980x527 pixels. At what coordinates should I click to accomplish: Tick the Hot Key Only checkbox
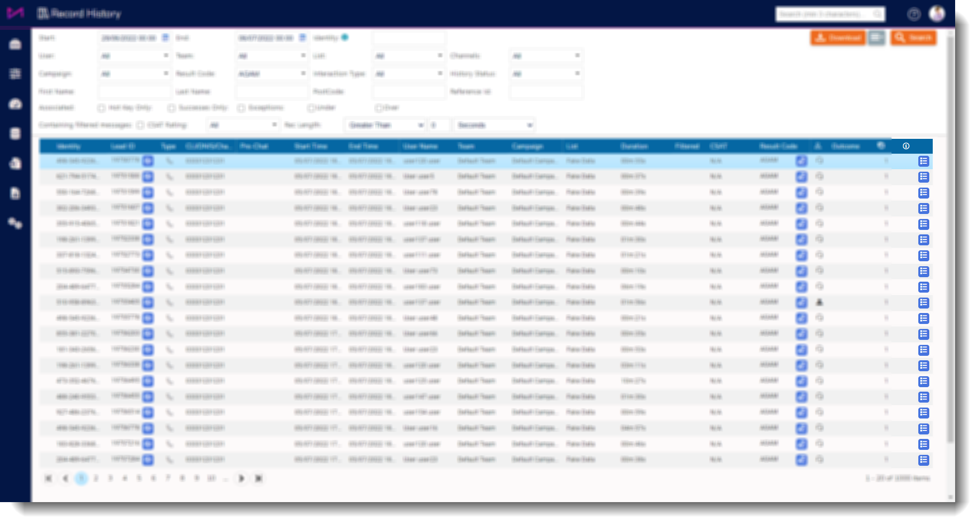click(101, 107)
